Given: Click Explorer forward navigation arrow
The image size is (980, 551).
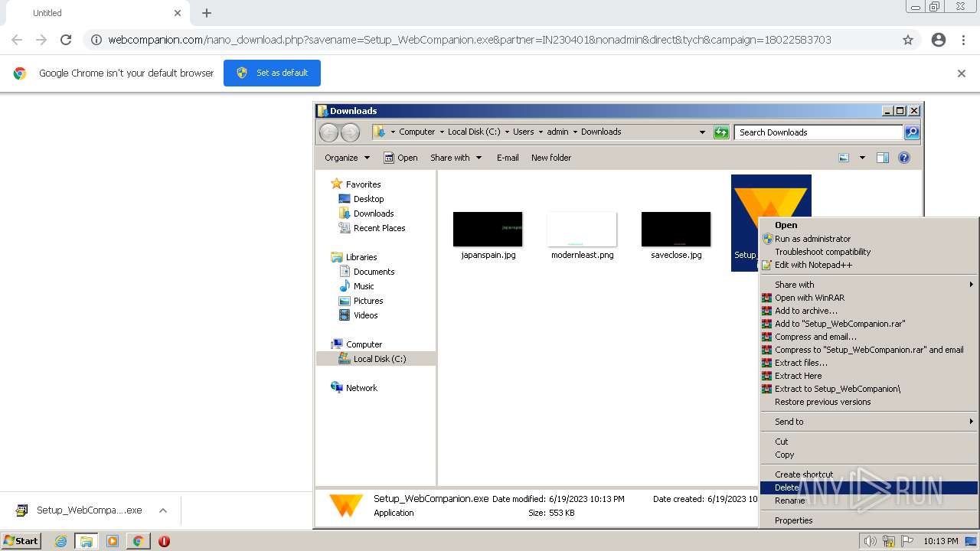Looking at the screenshot, I should tap(350, 132).
